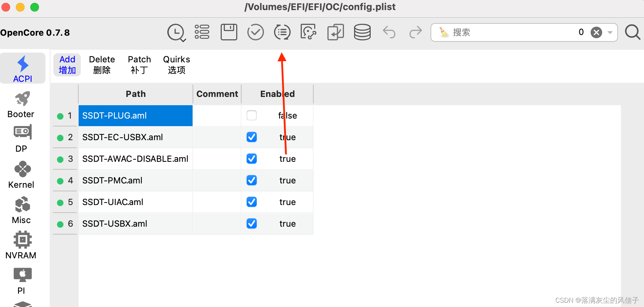Open the recent files clock icon

point(176,32)
